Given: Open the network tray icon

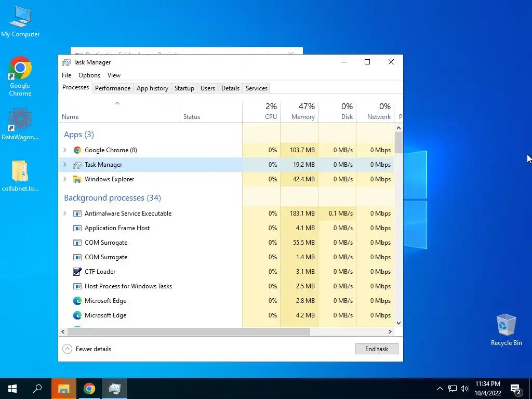Looking at the screenshot, I should coord(453,389).
